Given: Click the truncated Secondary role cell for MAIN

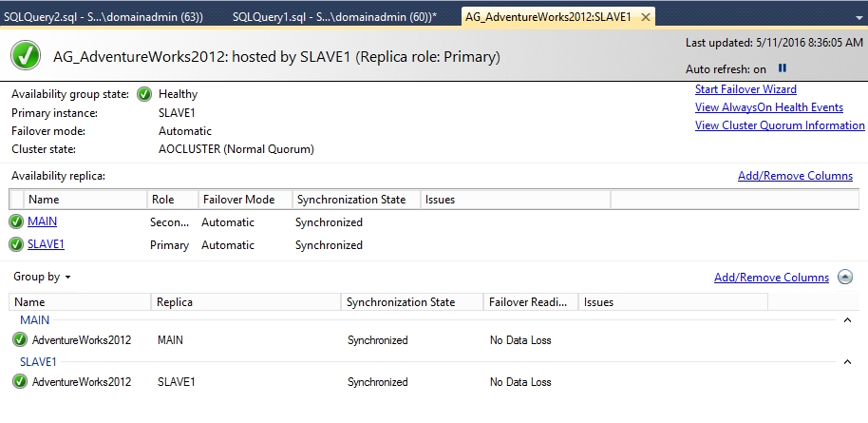Looking at the screenshot, I should 169,222.
